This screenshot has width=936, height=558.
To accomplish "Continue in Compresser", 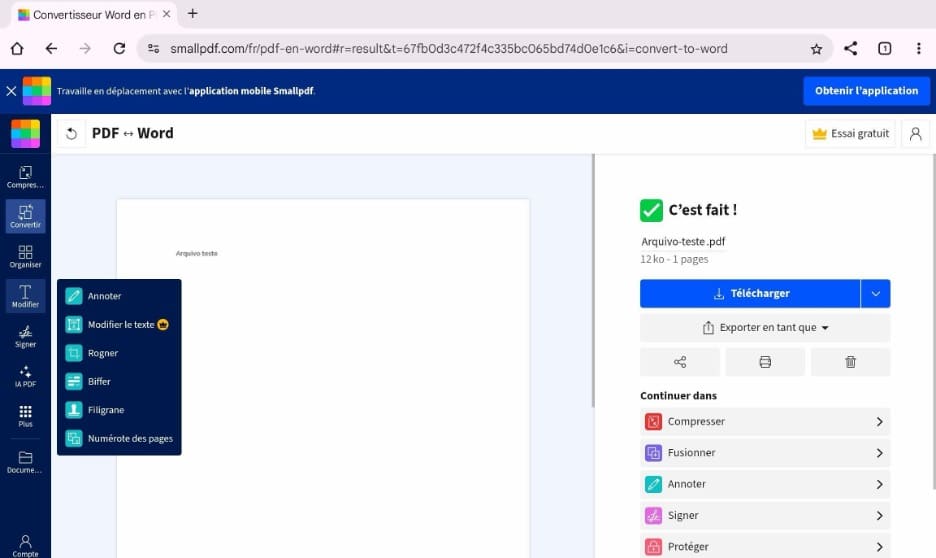I will point(765,421).
